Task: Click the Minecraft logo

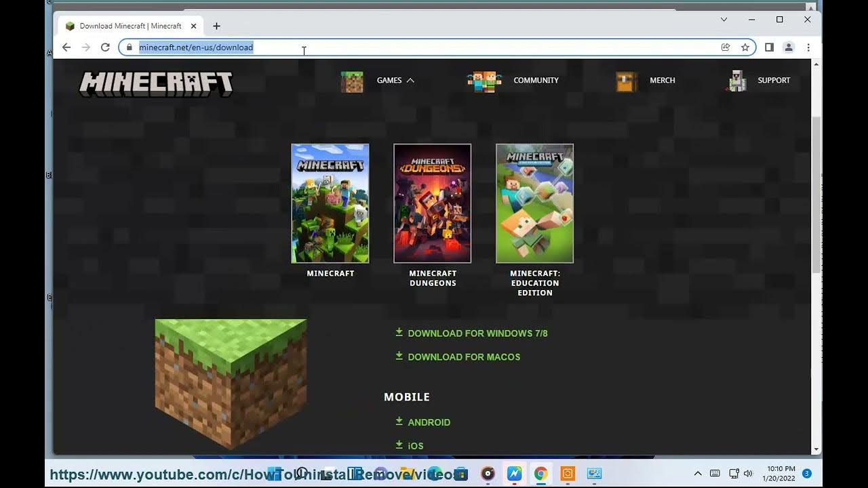Action: (x=156, y=84)
